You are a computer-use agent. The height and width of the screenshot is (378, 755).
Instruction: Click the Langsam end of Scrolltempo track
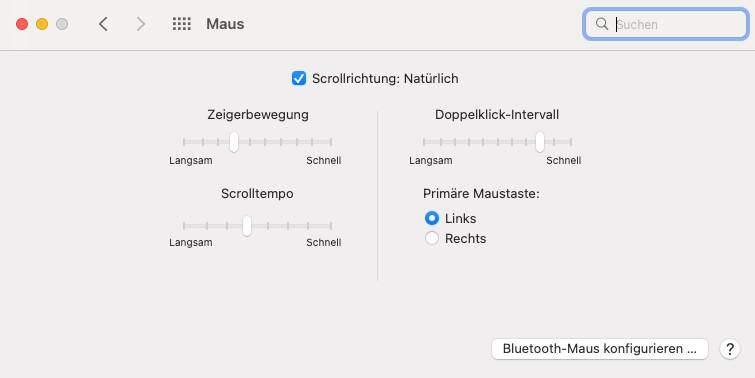coord(184,226)
